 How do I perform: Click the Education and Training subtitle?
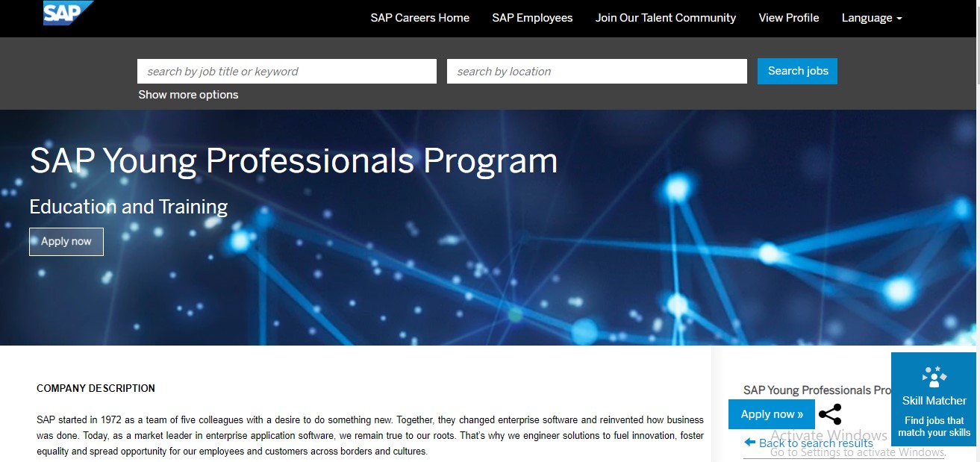pos(128,207)
